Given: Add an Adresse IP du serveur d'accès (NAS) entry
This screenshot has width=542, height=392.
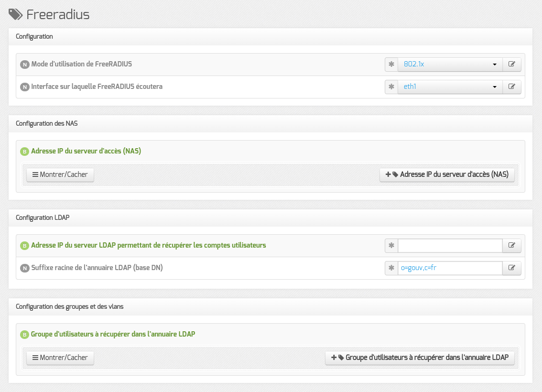Looking at the screenshot, I should tap(447, 174).
